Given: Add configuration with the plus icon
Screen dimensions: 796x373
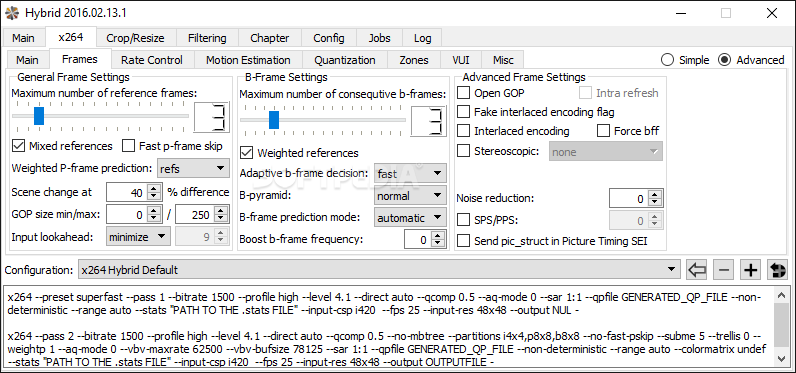Looking at the screenshot, I should (x=750, y=270).
